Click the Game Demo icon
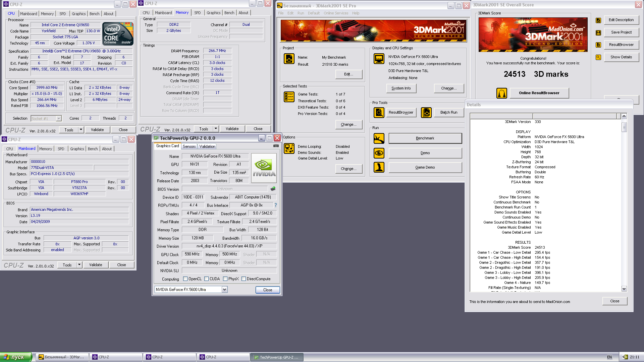The height and width of the screenshot is (362, 644). tap(379, 167)
